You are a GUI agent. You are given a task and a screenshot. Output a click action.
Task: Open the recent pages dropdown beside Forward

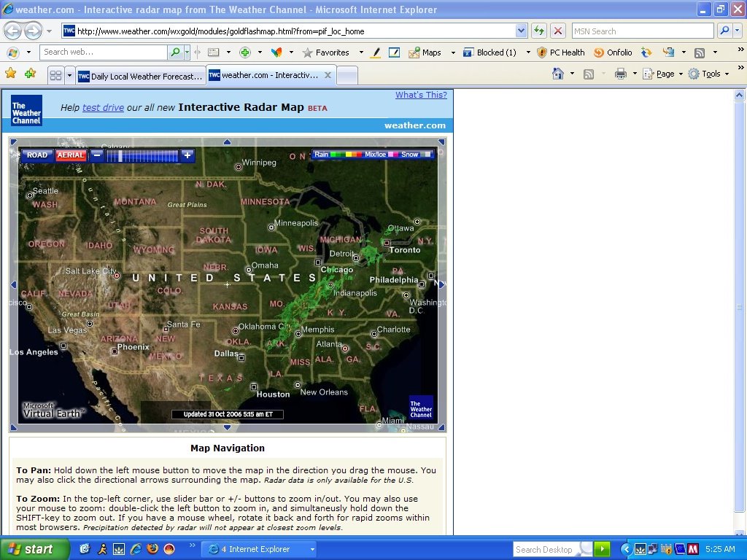[x=49, y=31]
